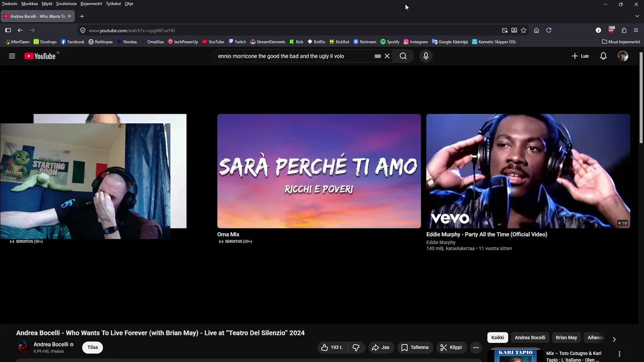This screenshot has width=644, height=362.
Task: Open Facebook bookmark
Action: [x=72, y=42]
